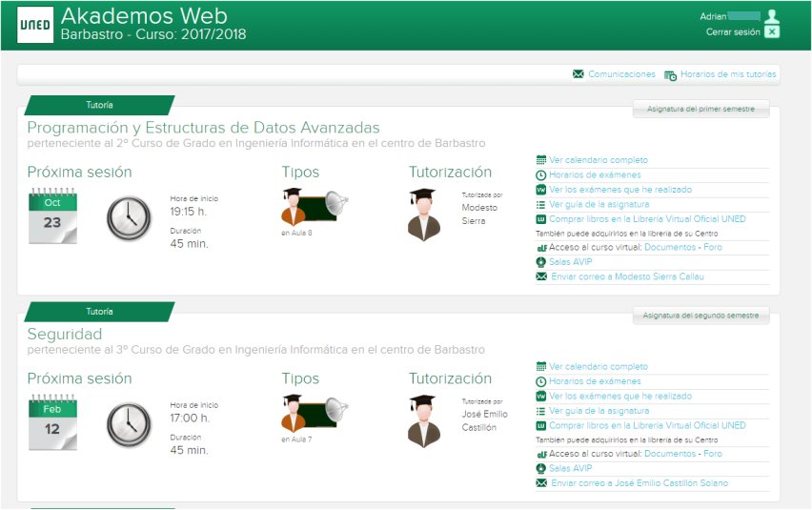The height and width of the screenshot is (510, 812).
Task: Click Asignatura del primer semestre button
Action: [700, 109]
